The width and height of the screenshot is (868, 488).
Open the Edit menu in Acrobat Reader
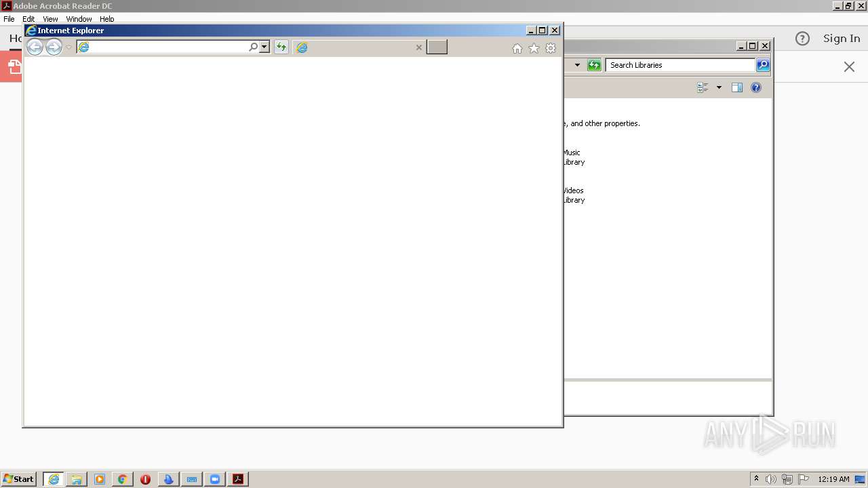click(28, 19)
